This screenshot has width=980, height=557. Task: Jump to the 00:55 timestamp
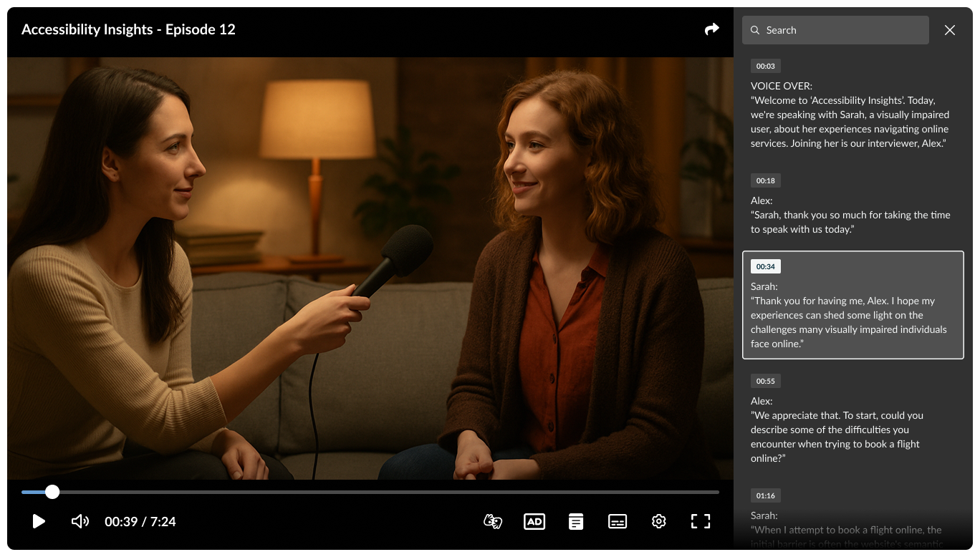(765, 381)
